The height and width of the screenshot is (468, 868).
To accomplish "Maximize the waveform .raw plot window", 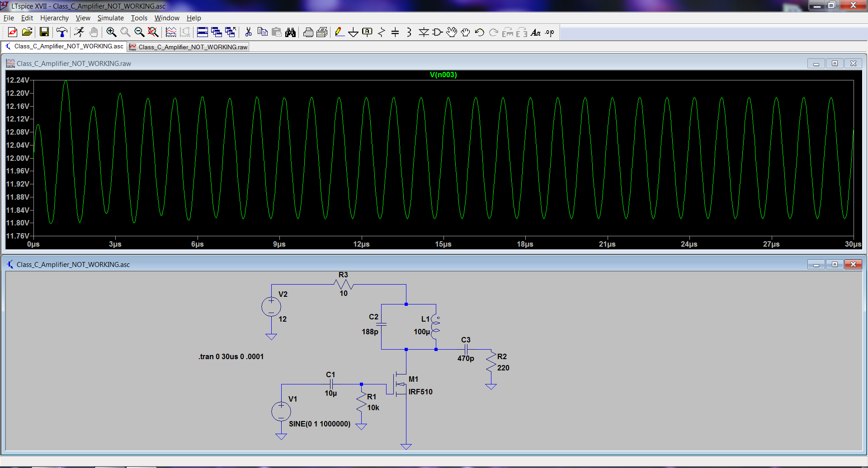I will click(x=835, y=63).
